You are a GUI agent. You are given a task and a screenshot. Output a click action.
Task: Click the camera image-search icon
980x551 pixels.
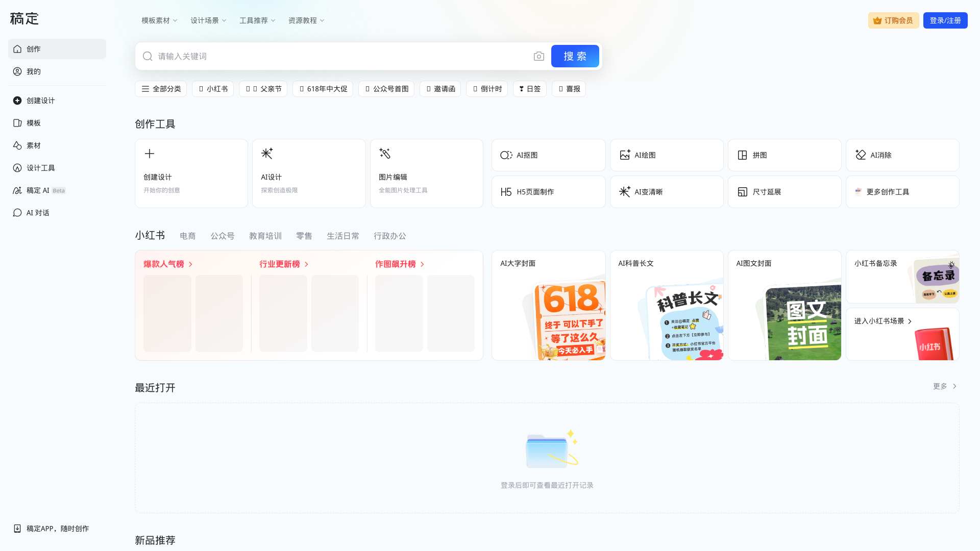pos(538,56)
